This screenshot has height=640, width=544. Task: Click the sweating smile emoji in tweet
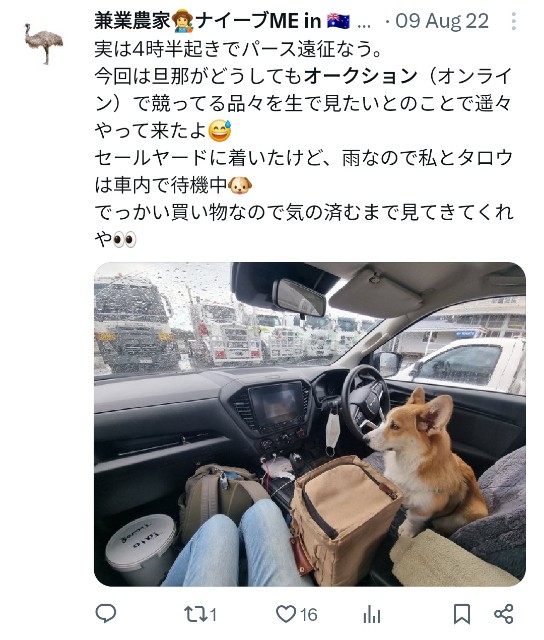pos(220,131)
